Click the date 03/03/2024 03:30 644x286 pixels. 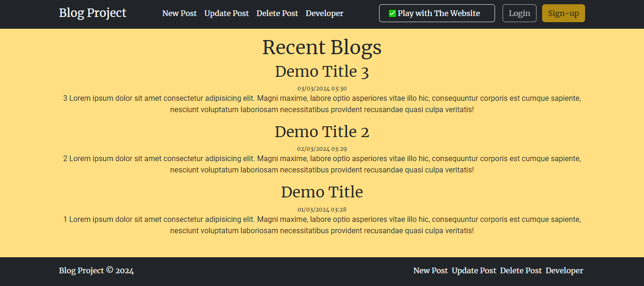(322, 88)
